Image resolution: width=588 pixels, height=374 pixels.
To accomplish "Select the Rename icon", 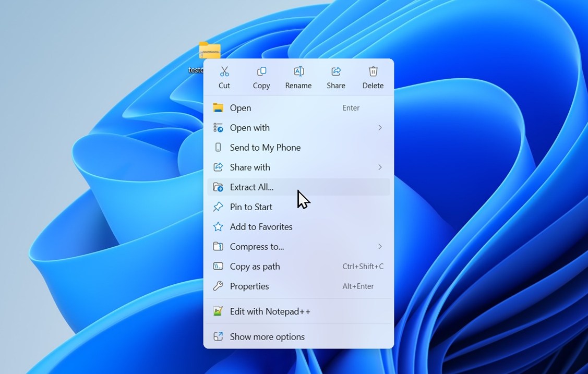I will [298, 71].
